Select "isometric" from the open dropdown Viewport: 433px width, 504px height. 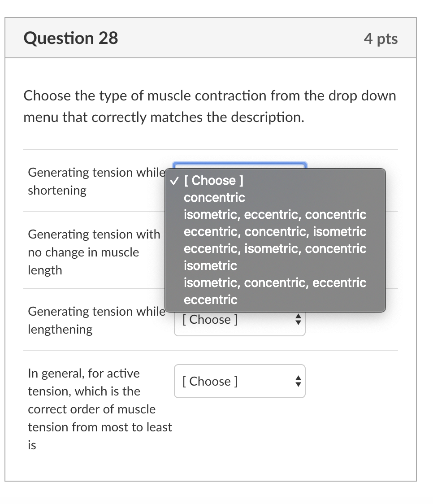210,265
